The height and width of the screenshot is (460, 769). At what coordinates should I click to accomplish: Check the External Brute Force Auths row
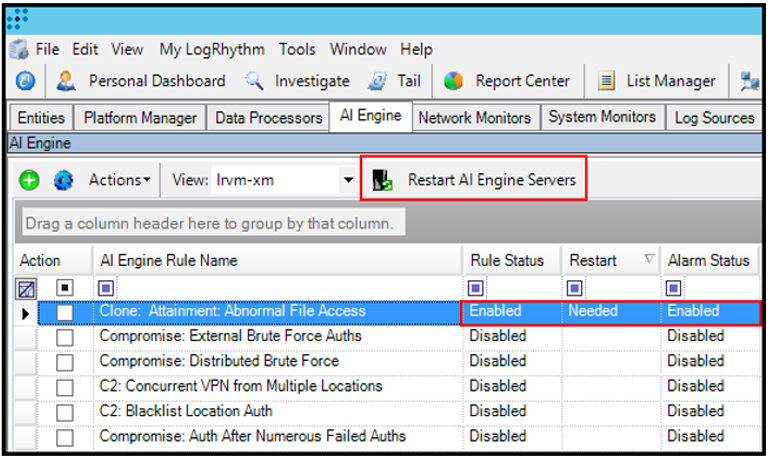[64, 337]
